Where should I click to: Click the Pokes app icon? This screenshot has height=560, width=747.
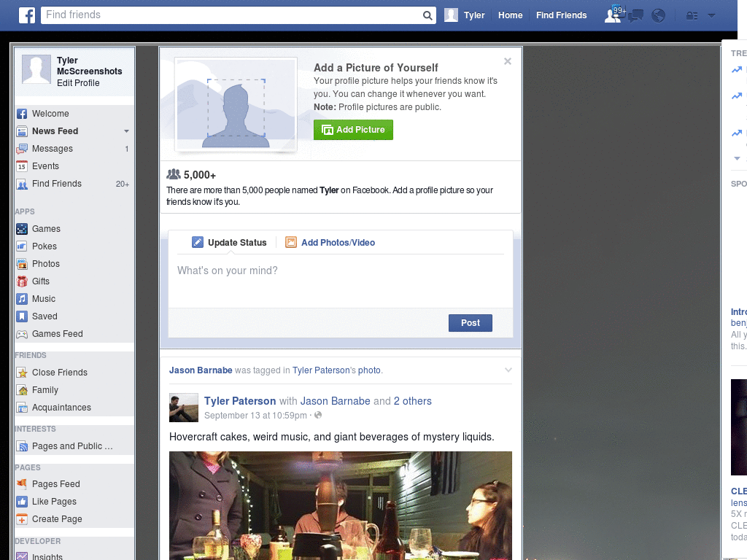[22, 246]
